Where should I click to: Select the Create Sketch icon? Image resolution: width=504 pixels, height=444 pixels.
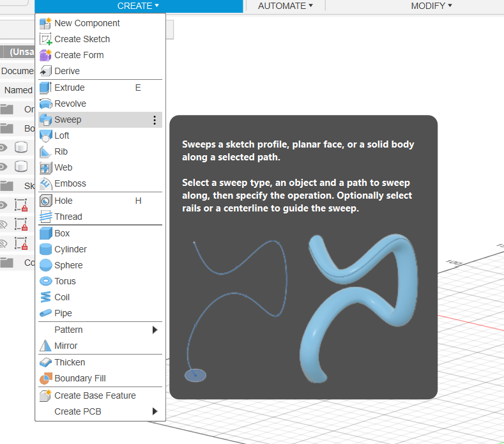point(45,39)
